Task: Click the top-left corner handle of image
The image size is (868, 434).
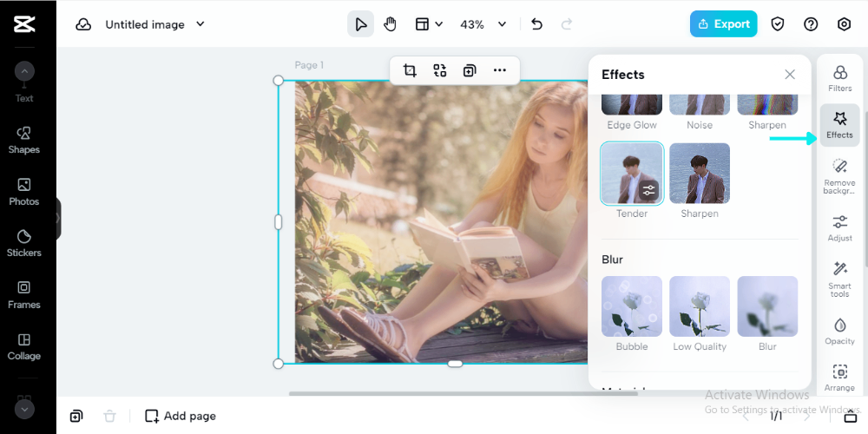Action: [279, 81]
